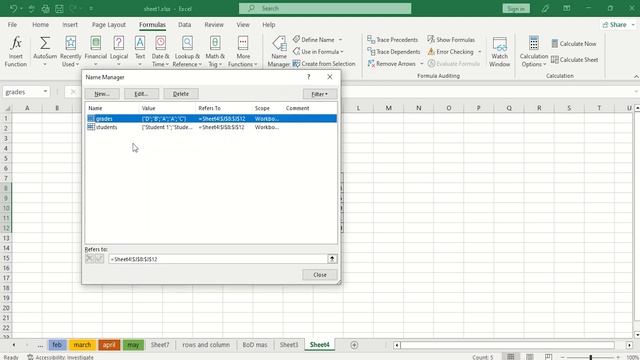Click the AutoSum sigma icon
The image size is (640, 360).
coord(45,43)
